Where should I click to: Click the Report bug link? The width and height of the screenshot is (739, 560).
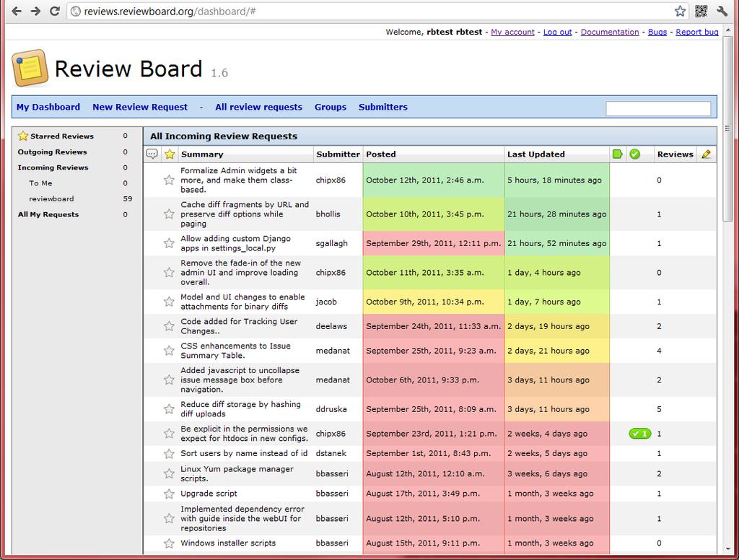coord(697,32)
